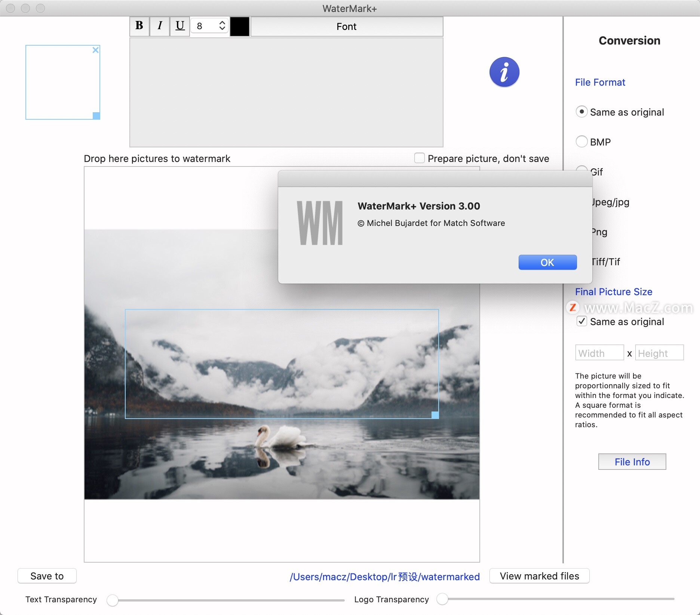700x615 pixels.
Task: Click the Height input field
Action: 659,353
